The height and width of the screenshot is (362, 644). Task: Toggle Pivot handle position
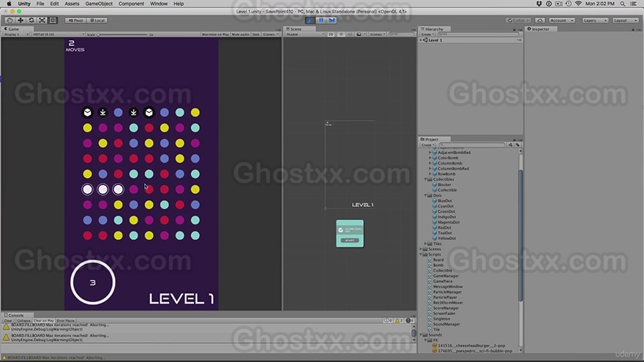coord(75,20)
